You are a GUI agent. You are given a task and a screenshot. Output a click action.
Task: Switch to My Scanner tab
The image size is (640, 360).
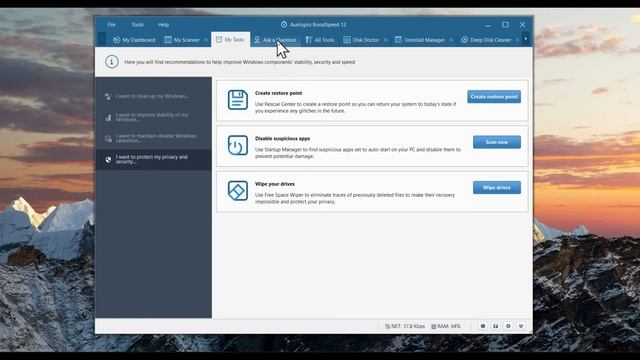pyautogui.click(x=182, y=40)
